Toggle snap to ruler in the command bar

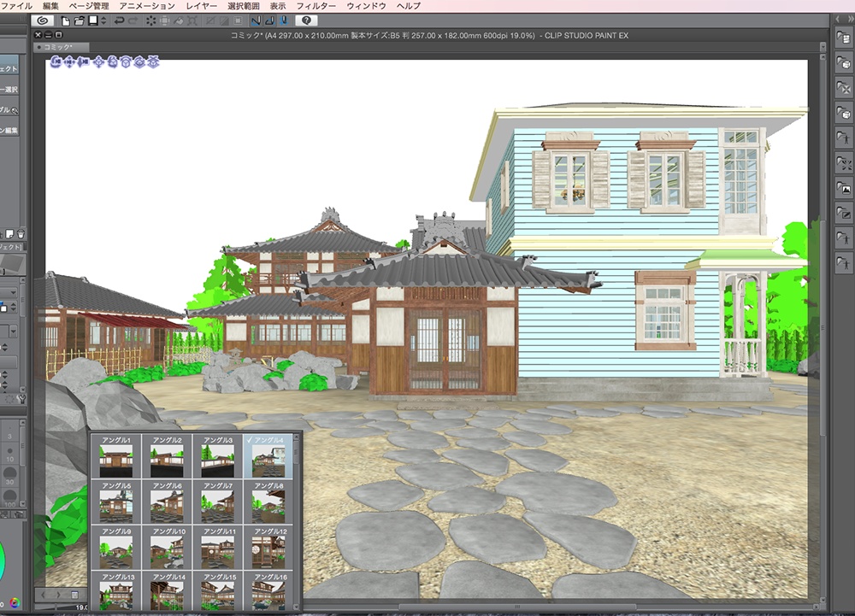click(256, 21)
